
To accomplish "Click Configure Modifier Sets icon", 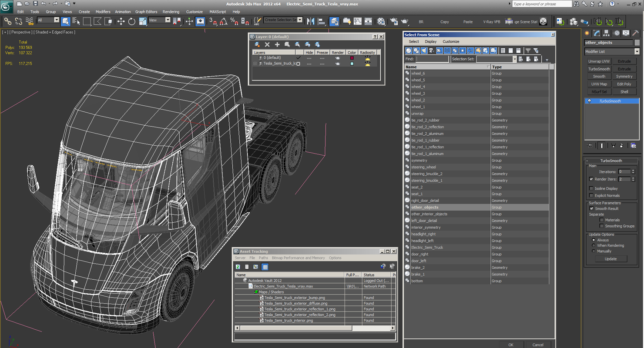I will point(634,146).
